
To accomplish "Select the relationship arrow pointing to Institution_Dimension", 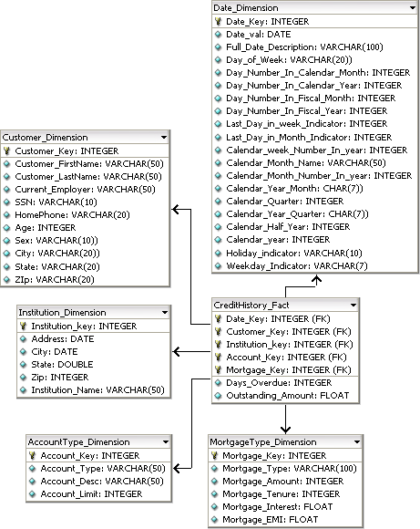I will (191, 352).
